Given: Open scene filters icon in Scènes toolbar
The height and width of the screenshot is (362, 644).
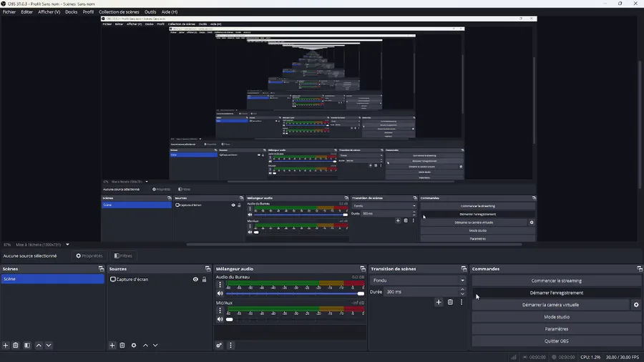Looking at the screenshot, I should pyautogui.click(x=27, y=345).
